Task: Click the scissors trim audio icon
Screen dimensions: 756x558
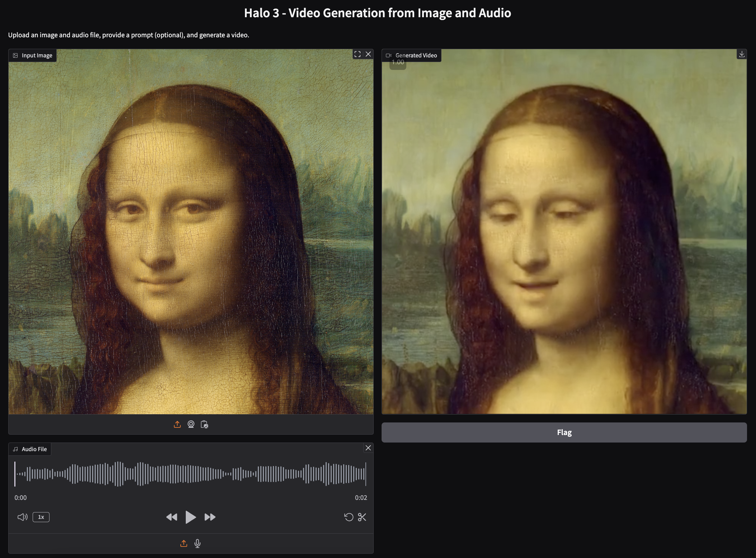Action: tap(362, 517)
